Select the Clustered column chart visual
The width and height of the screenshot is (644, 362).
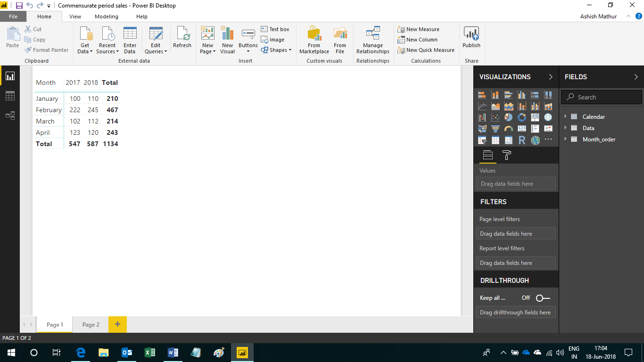[x=522, y=95]
